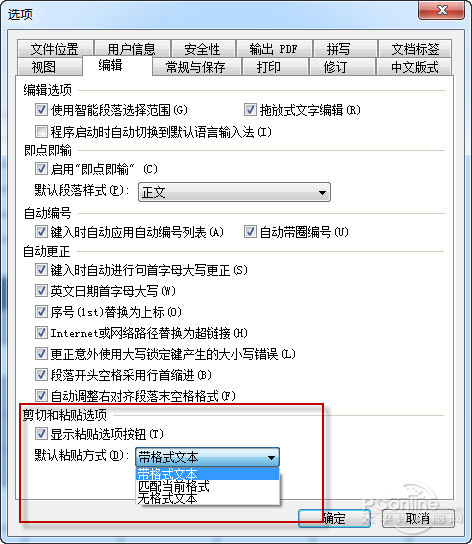Click the 取消 button
This screenshot has width=472, height=544.
[x=418, y=519]
